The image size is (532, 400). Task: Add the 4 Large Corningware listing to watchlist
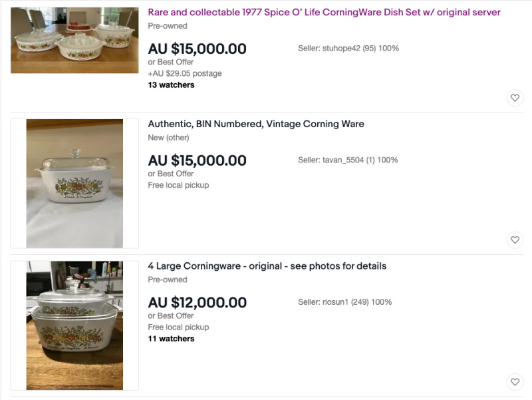click(515, 382)
